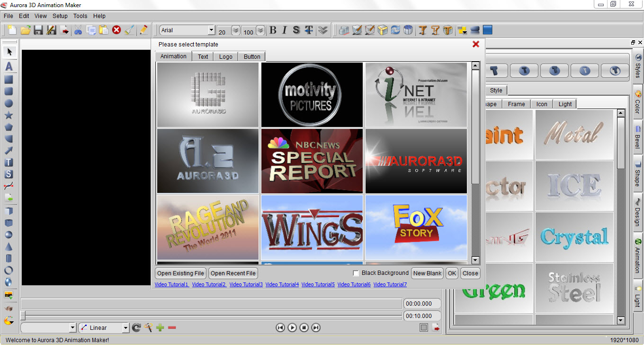Click the Paste icon in toolbar

tap(104, 30)
